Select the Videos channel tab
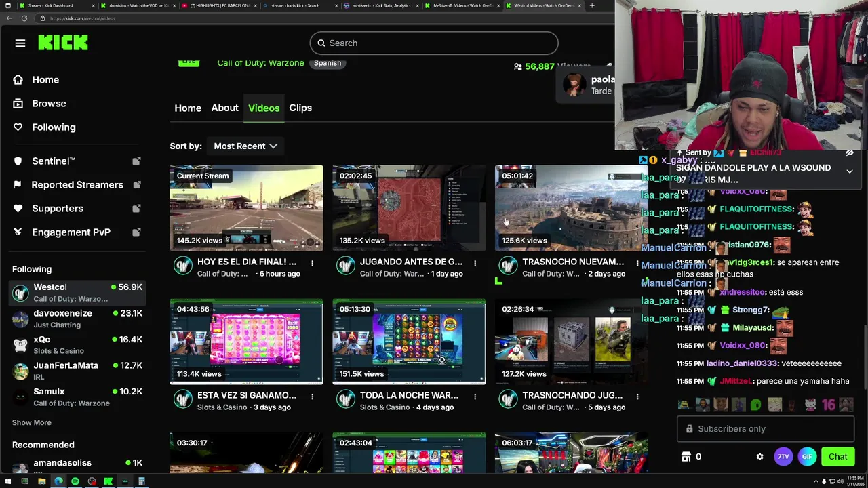868x488 pixels. point(264,108)
